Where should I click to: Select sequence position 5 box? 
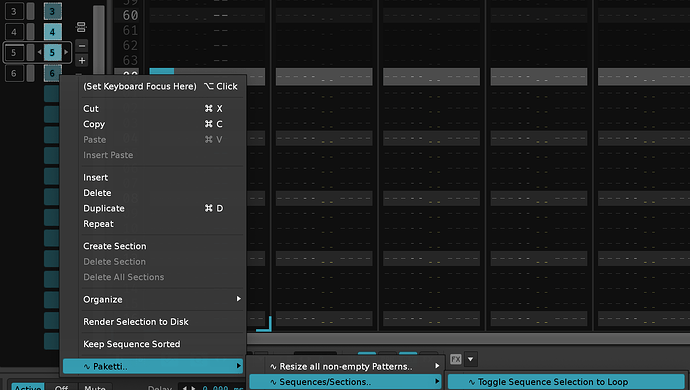tap(14, 52)
